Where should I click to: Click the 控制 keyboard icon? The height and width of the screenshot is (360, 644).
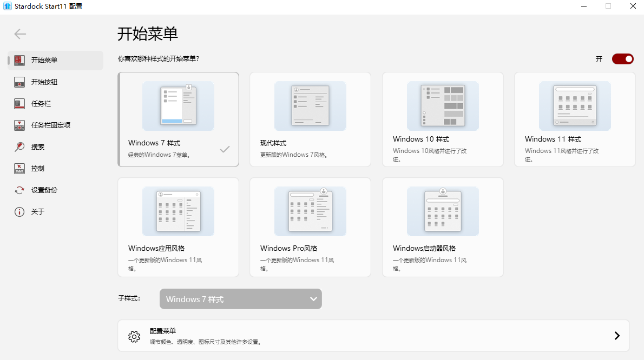click(19, 169)
